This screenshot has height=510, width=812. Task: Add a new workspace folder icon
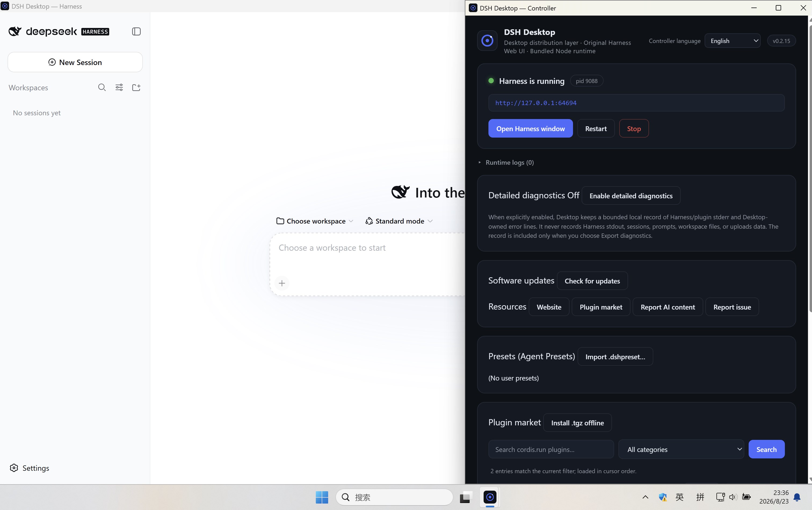click(136, 87)
